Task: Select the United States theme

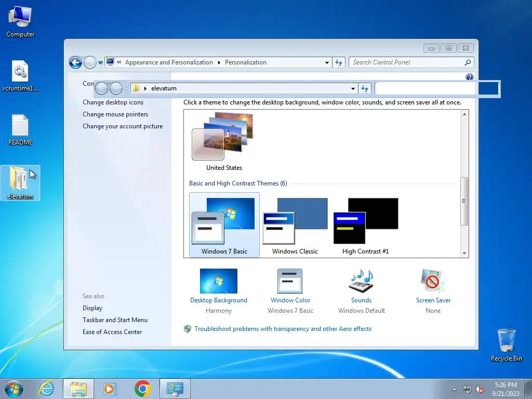Action: point(224,142)
